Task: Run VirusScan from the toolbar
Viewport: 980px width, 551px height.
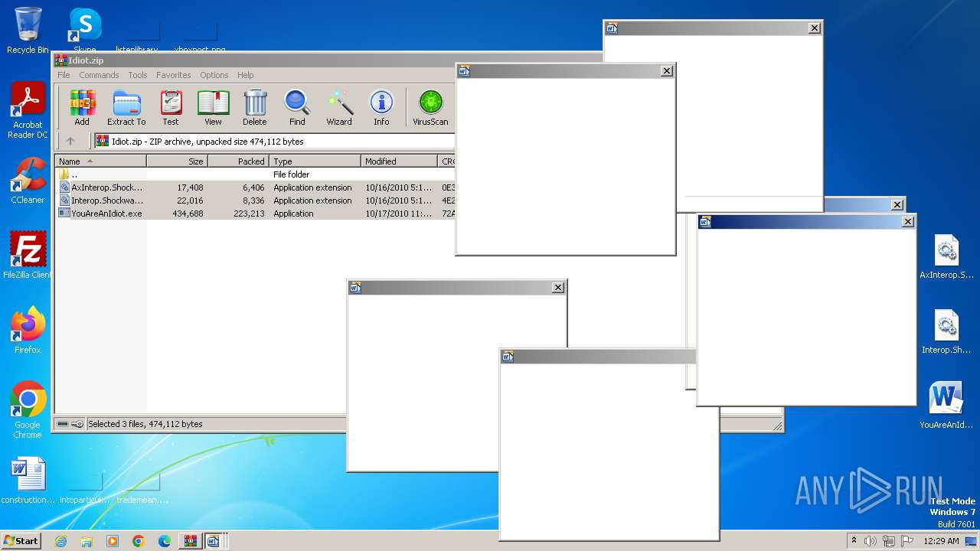Action: point(430,107)
